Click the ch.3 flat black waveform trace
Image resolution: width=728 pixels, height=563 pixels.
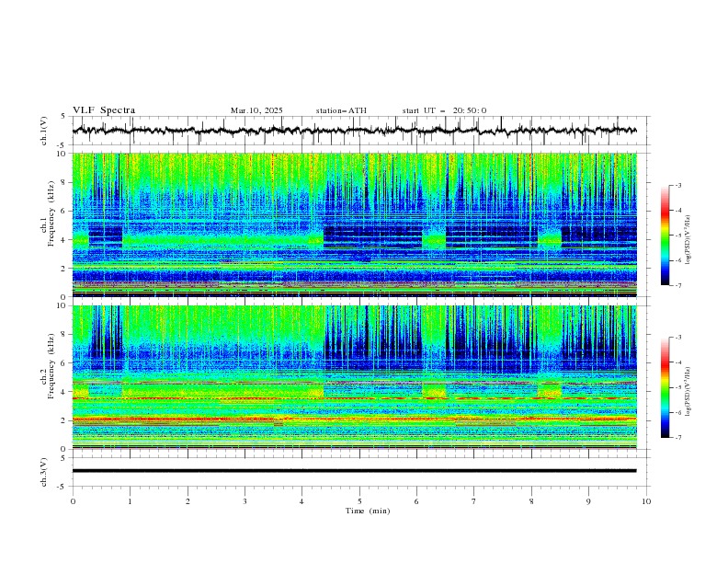click(354, 471)
